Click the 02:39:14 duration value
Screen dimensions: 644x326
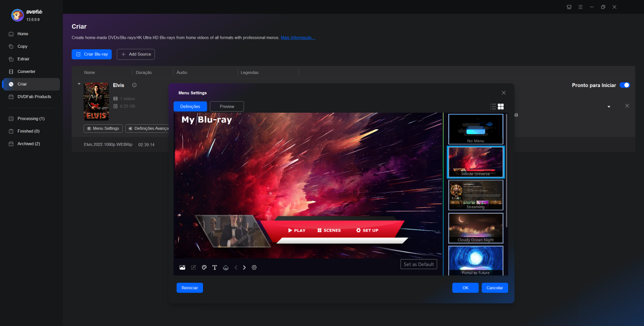coord(146,144)
